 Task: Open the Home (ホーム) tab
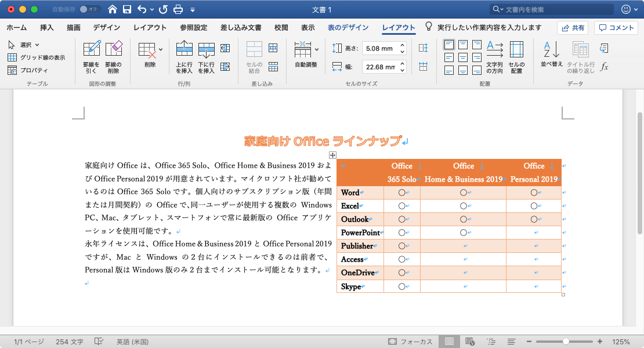[16, 27]
